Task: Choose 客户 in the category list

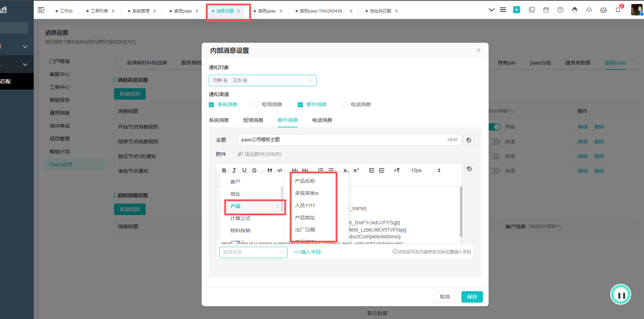Action: [235, 182]
